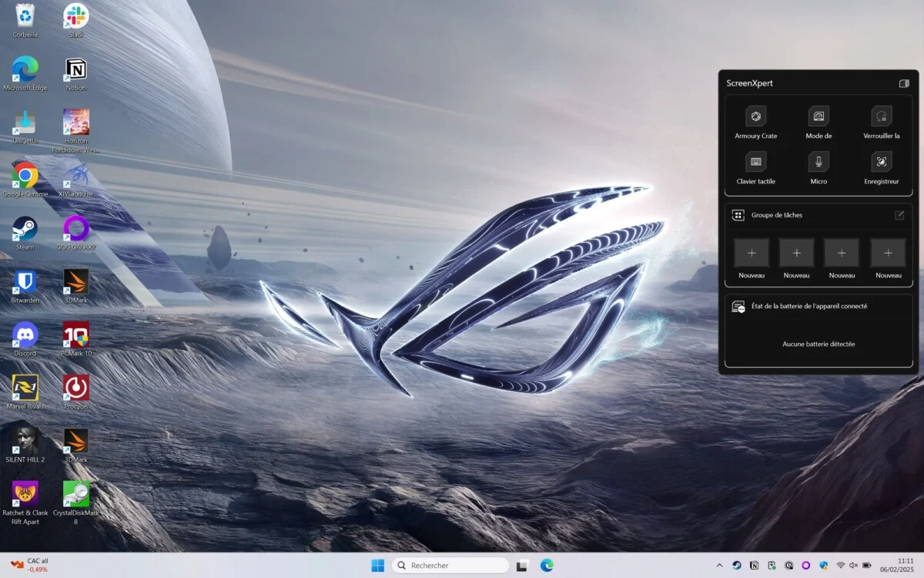
Task: Open Microsoft Edge on the taskbar
Action: 546,565
